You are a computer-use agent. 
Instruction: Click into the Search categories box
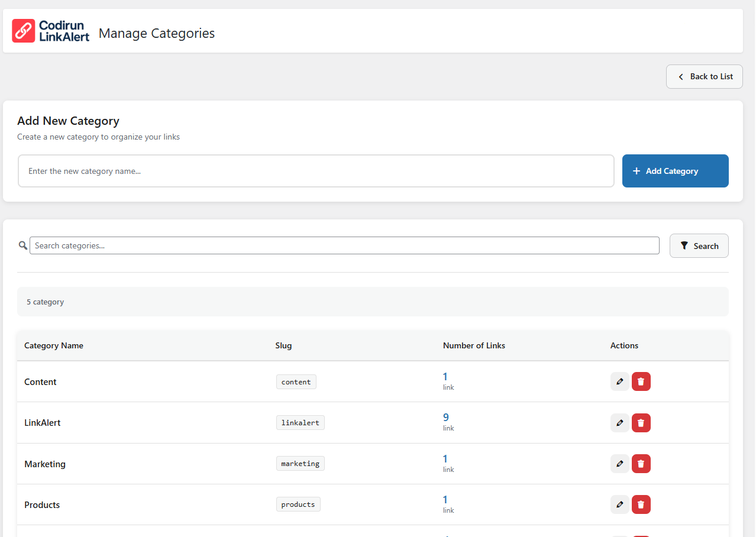(344, 245)
